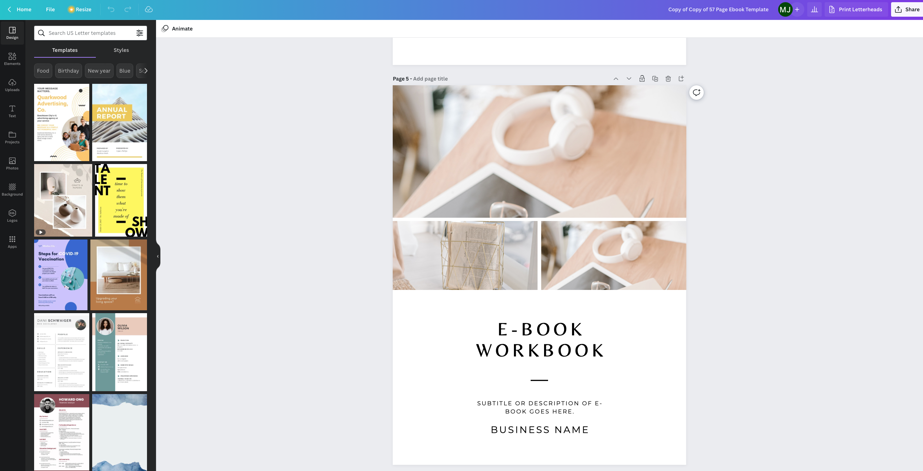
Task: Click the Share button
Action: tap(906, 9)
